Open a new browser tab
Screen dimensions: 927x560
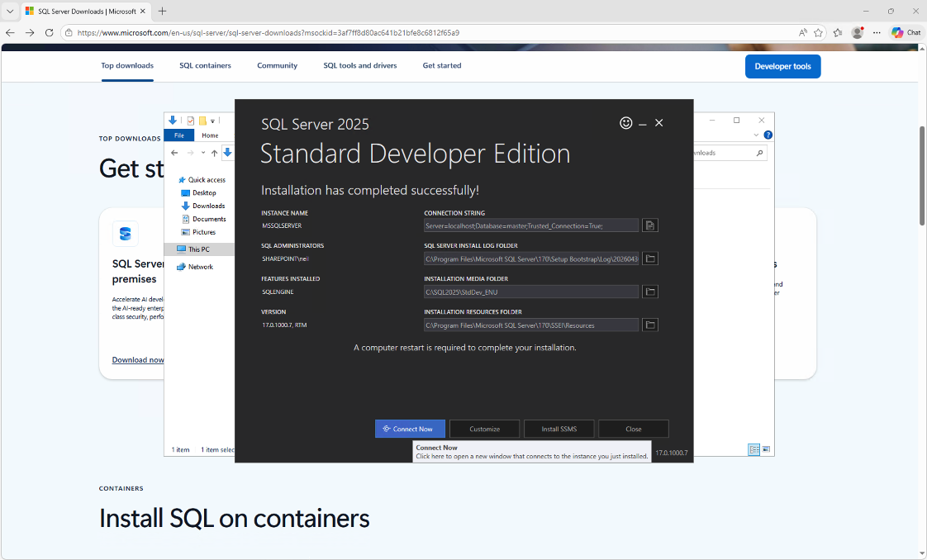tap(162, 12)
